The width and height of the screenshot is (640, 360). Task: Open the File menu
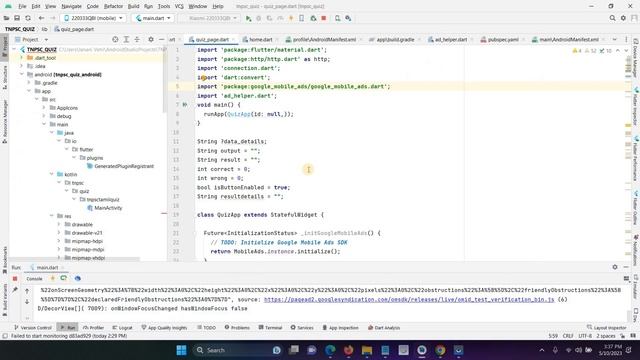coord(22,7)
